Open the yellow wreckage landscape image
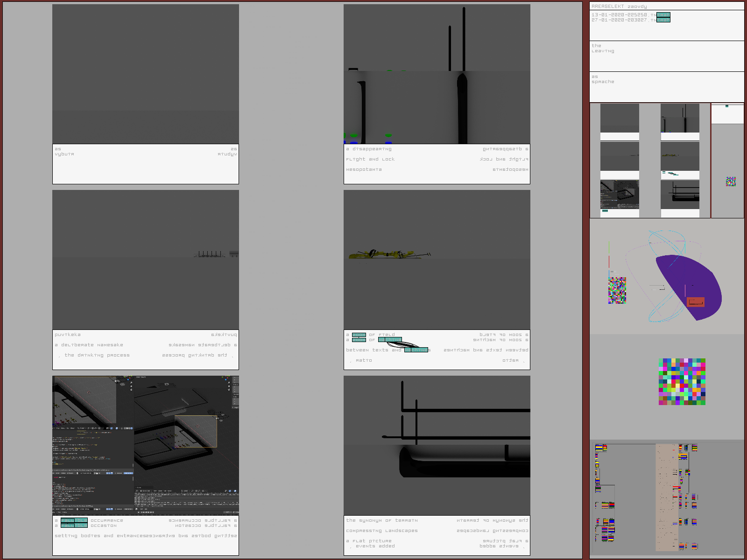The width and height of the screenshot is (747, 560). 437,259
